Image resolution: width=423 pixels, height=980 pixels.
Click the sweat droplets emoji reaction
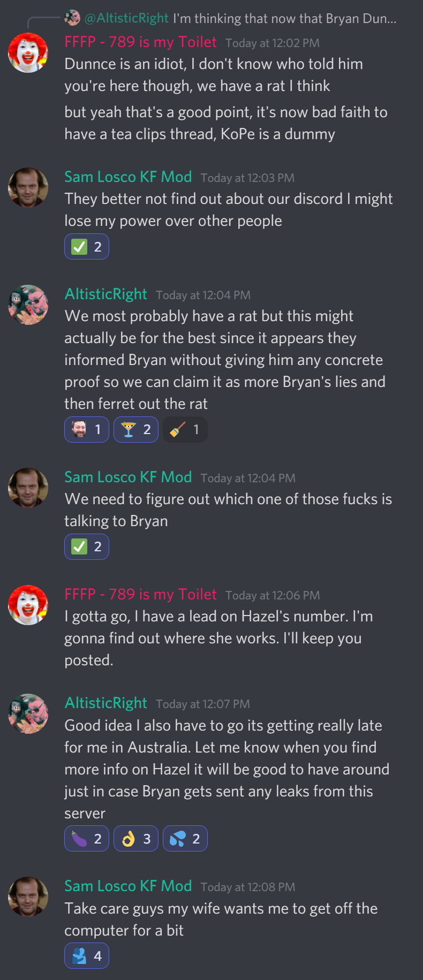click(x=185, y=838)
